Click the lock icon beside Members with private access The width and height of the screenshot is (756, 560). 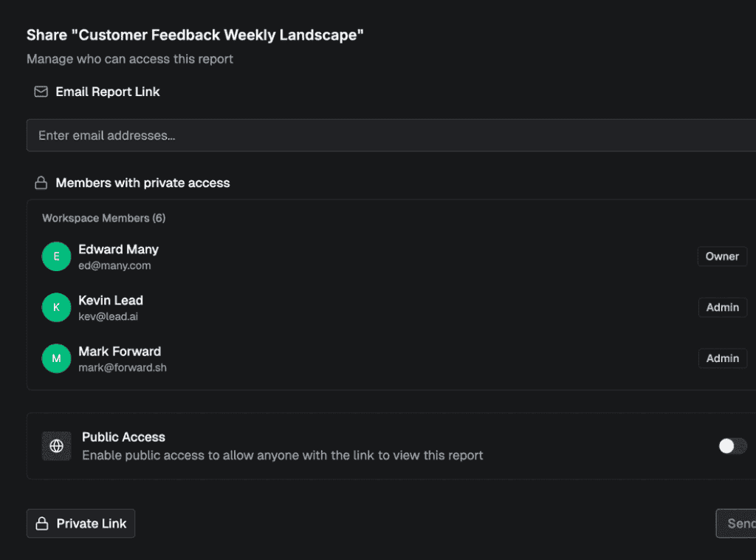41,182
